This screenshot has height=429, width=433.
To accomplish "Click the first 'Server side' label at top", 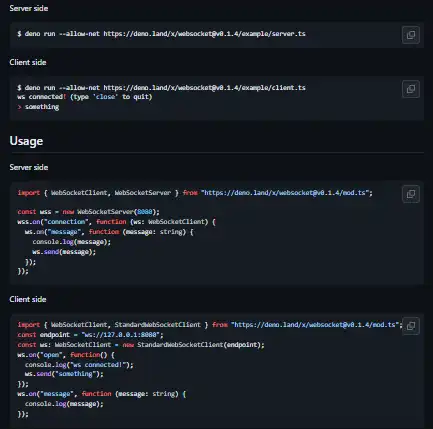I will pyautogui.click(x=29, y=8).
